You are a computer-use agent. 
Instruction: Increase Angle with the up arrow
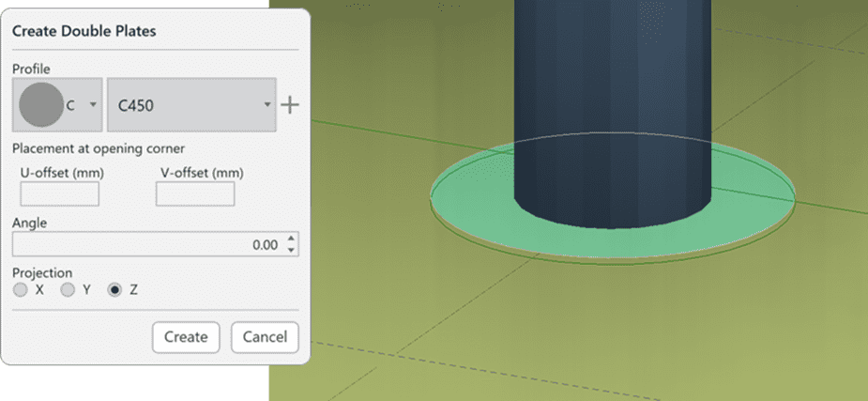291,239
